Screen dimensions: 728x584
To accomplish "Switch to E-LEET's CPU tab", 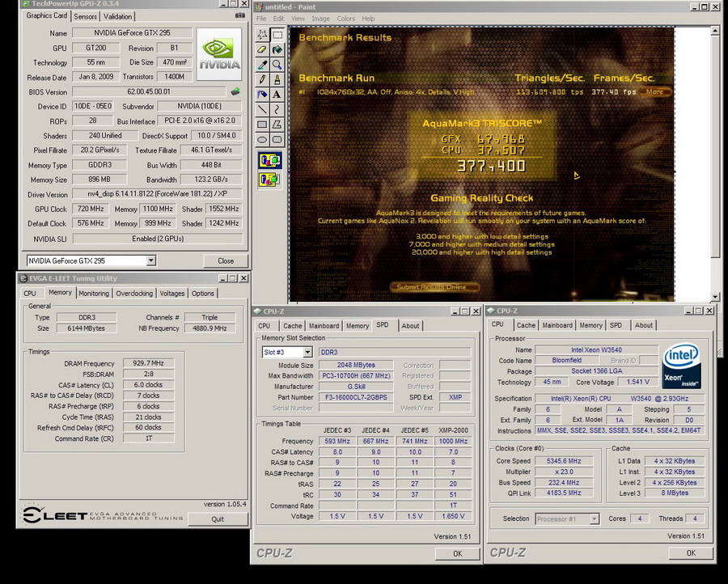I will [x=30, y=294].
